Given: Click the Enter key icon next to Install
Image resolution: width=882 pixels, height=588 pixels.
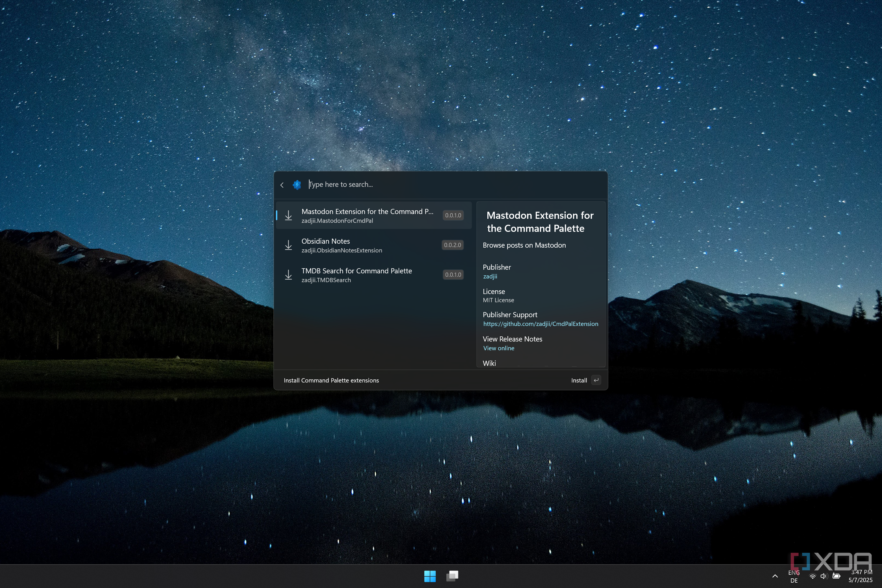Looking at the screenshot, I should pos(596,380).
